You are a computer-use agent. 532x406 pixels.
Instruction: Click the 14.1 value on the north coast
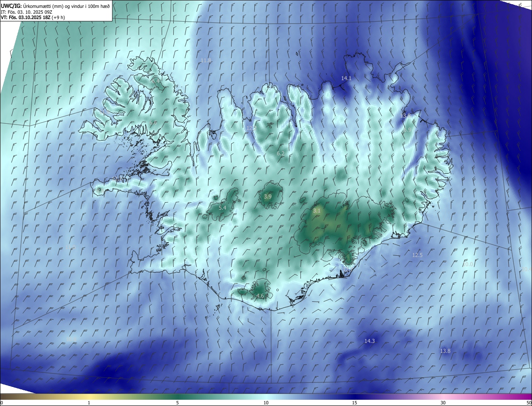(346, 78)
